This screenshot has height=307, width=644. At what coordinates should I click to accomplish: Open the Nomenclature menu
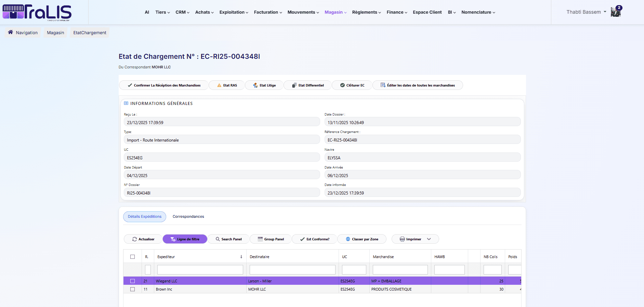click(x=478, y=12)
